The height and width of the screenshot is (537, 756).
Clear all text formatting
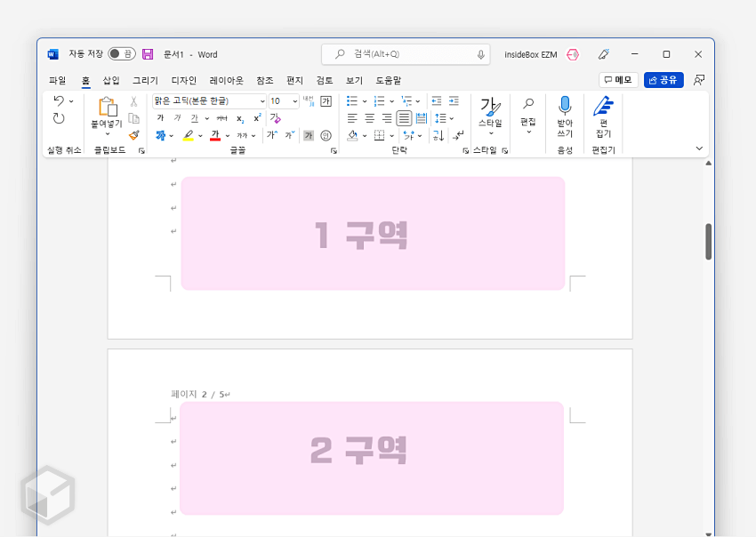[x=277, y=117]
